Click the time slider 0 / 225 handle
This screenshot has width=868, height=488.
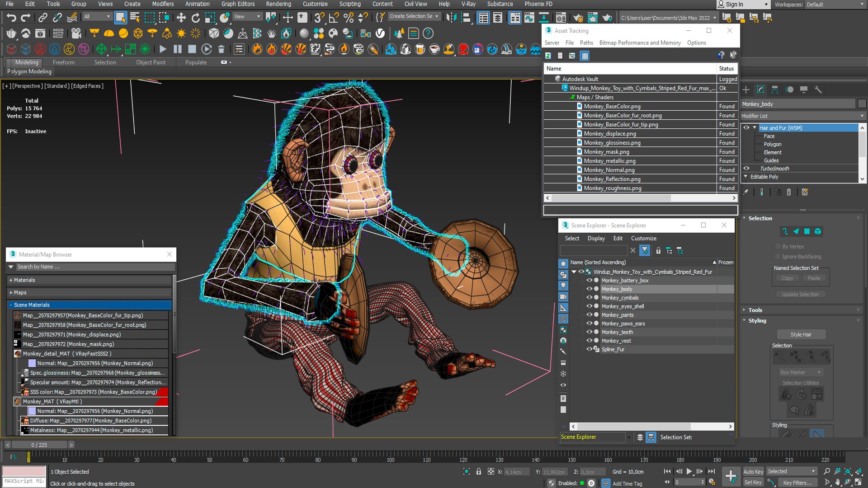(x=39, y=445)
